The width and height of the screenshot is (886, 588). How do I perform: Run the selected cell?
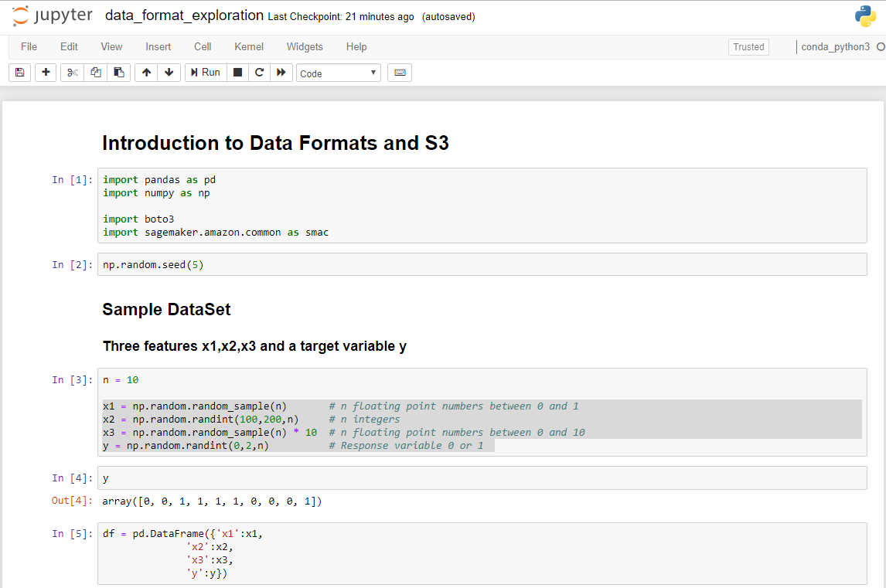pyautogui.click(x=206, y=73)
